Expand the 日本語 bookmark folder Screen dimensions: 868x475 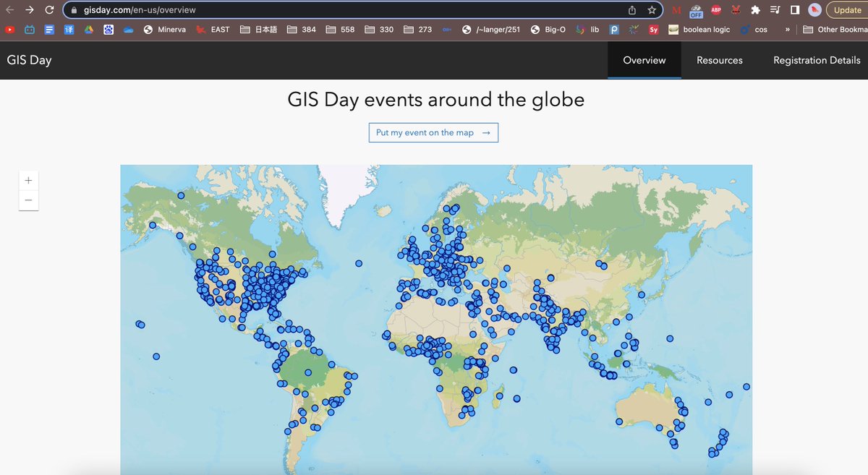pos(258,30)
